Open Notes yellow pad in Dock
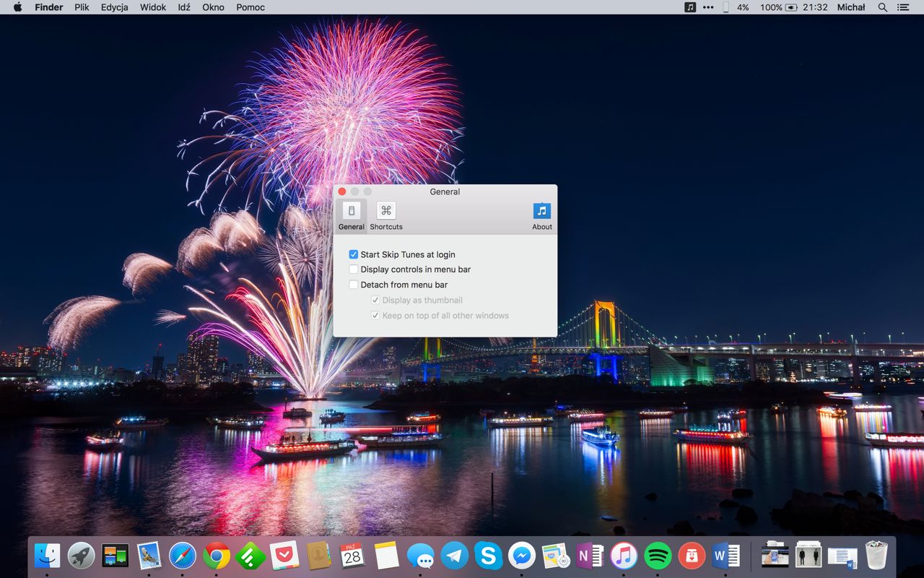 (386, 556)
